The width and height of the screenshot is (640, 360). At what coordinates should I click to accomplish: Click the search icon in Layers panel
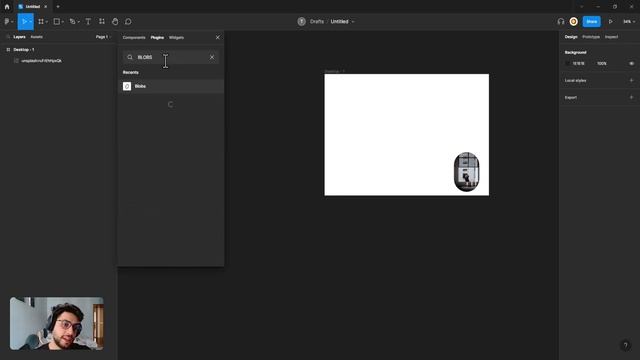(8, 37)
